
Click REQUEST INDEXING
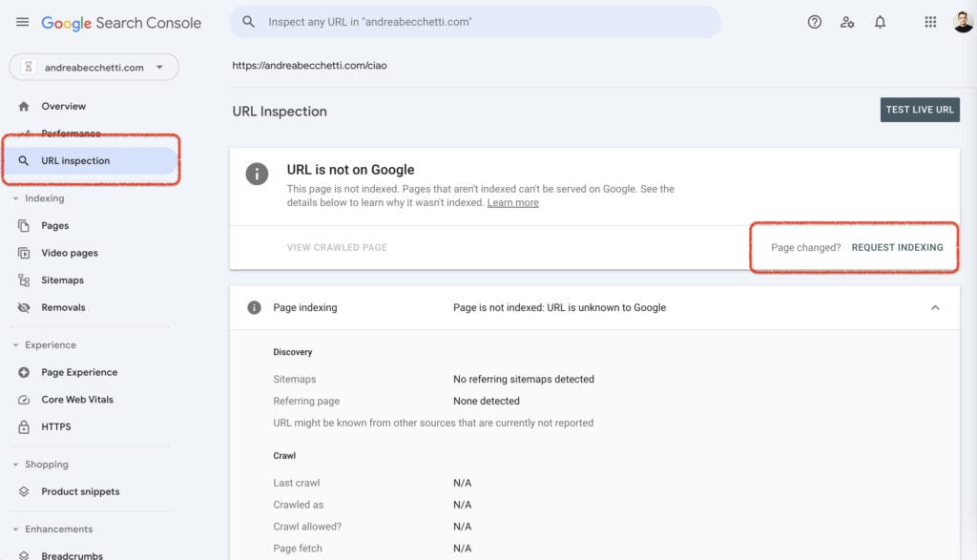pyautogui.click(x=897, y=247)
